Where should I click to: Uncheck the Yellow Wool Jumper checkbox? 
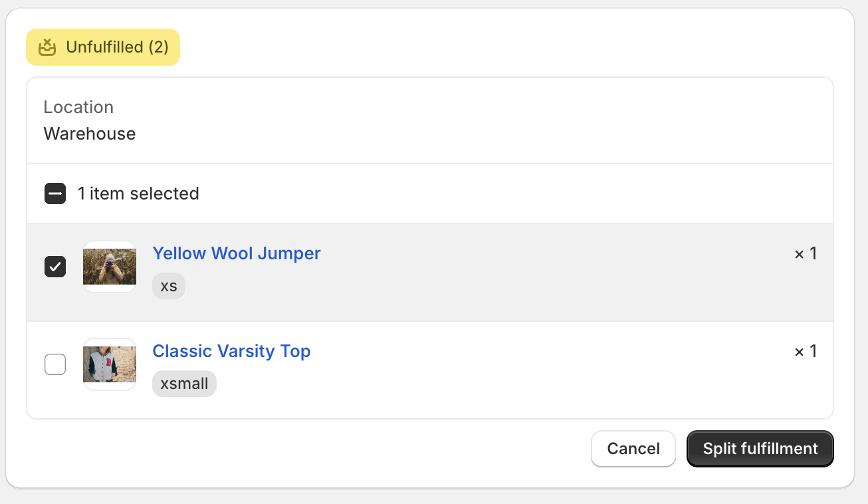click(55, 267)
